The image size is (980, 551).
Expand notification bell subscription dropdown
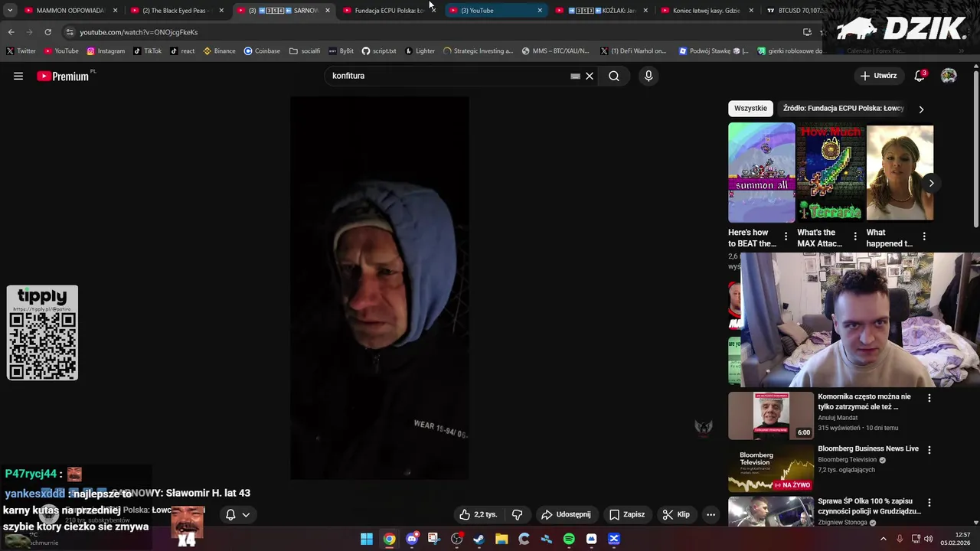(246, 514)
